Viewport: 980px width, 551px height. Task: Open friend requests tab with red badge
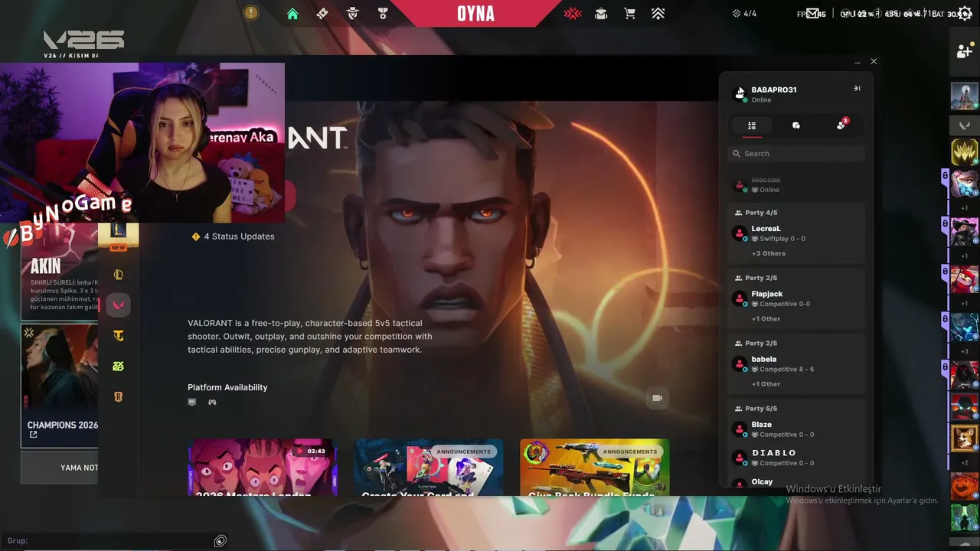point(841,125)
